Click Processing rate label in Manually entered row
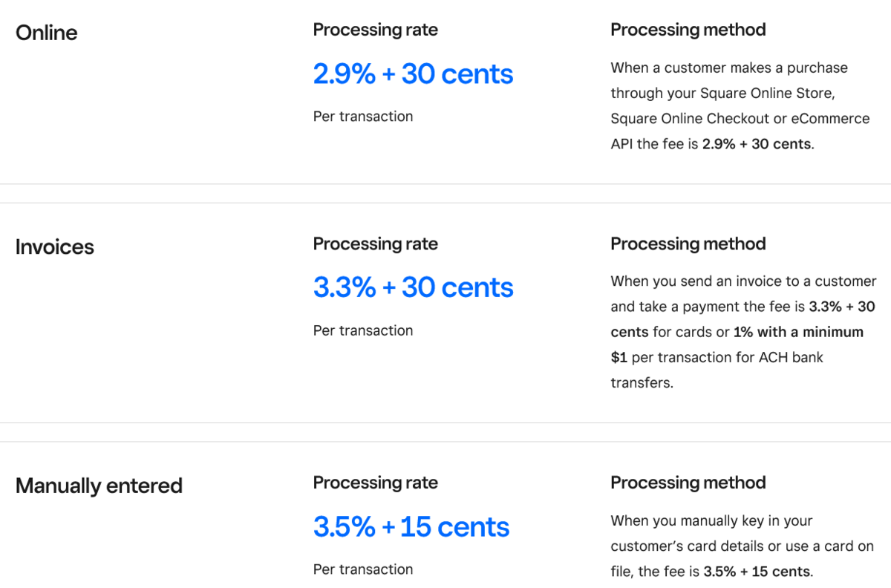Viewport: 891px width, 588px height. (375, 483)
